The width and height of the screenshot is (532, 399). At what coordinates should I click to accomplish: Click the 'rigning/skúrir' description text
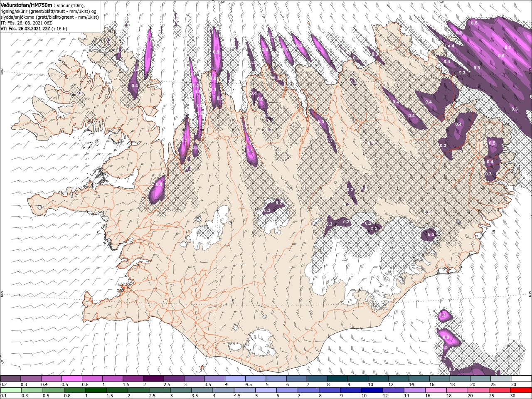tap(14, 11)
